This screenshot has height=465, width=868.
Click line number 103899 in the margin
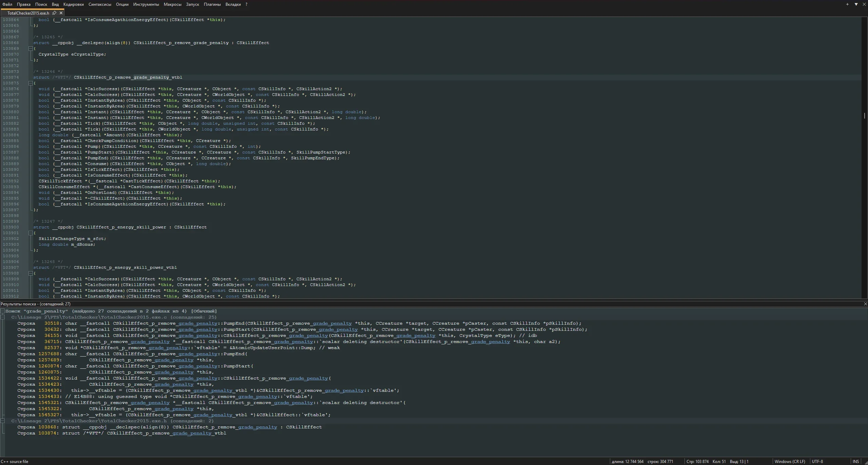(11, 221)
